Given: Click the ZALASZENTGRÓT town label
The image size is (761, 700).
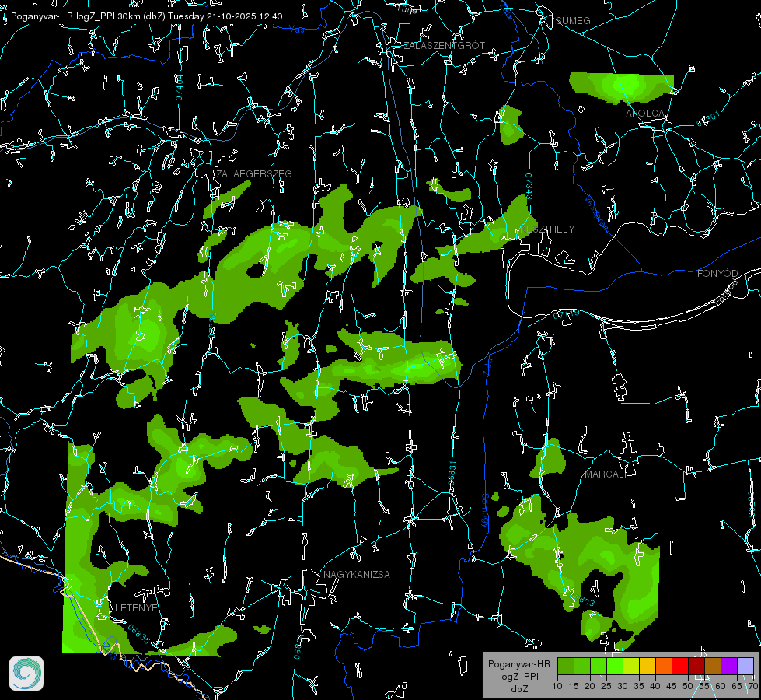Looking at the screenshot, I should 444,46.
